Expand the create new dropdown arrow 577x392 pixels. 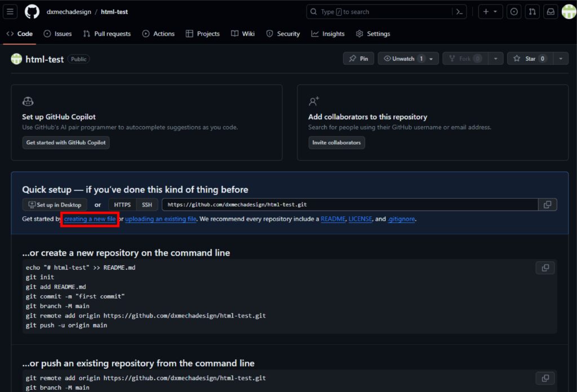(495, 12)
